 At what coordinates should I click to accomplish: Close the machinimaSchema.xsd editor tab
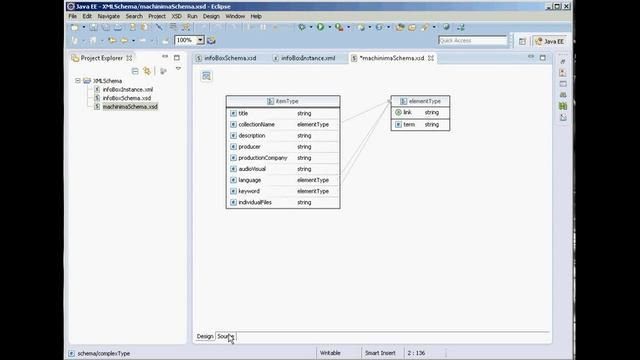pos(431,58)
